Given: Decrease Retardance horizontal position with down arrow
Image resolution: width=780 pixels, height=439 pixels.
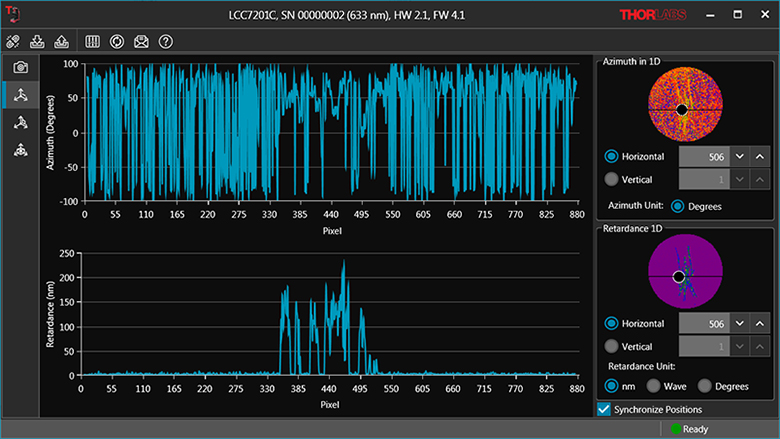Looking at the screenshot, I should [x=739, y=324].
